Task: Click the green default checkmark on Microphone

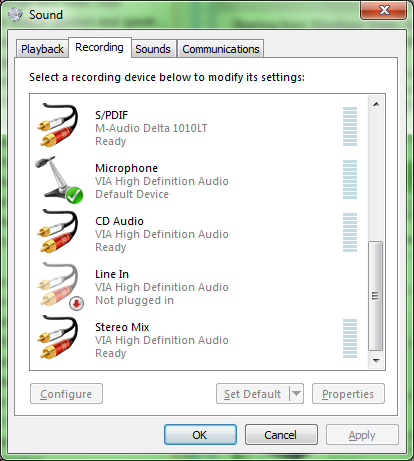Action: pyautogui.click(x=75, y=195)
